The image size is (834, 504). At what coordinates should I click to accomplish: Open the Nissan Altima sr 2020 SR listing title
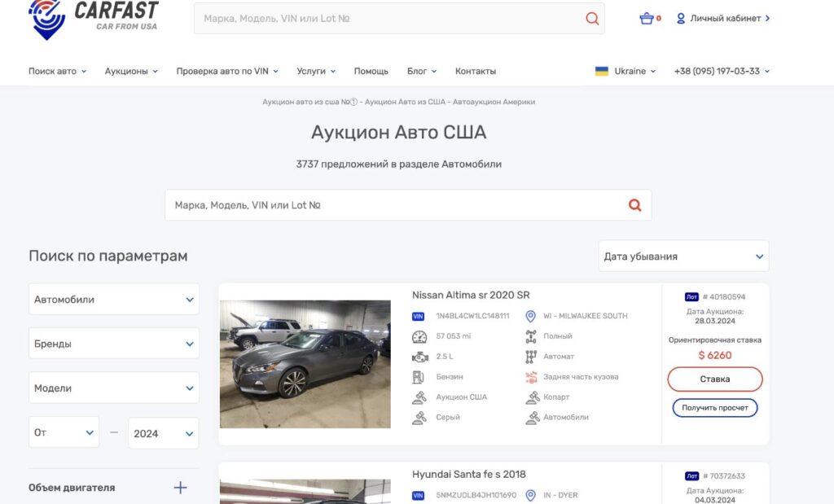[x=471, y=295]
